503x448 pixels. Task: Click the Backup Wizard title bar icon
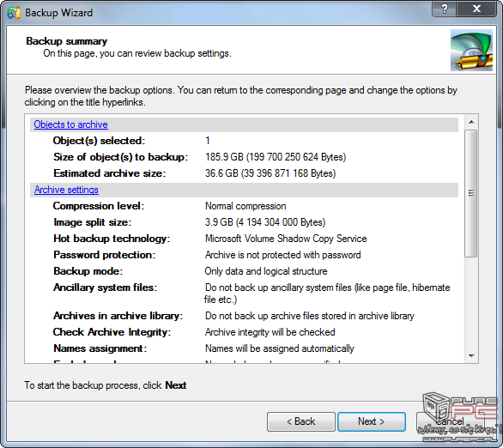(13, 13)
